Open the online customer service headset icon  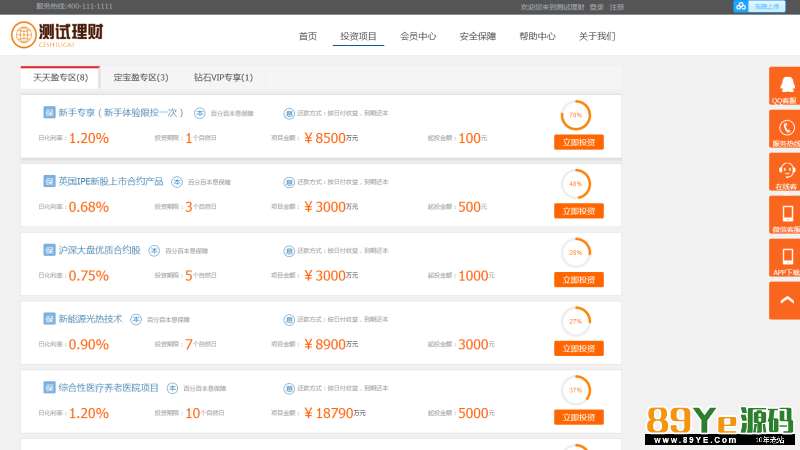click(786, 172)
